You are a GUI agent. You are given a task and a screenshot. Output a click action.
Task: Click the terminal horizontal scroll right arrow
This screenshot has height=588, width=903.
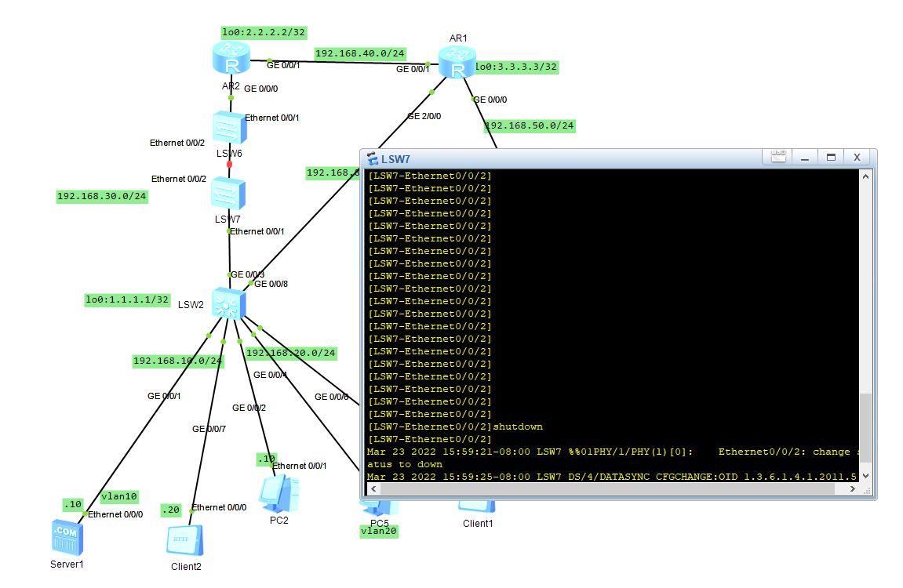852,489
